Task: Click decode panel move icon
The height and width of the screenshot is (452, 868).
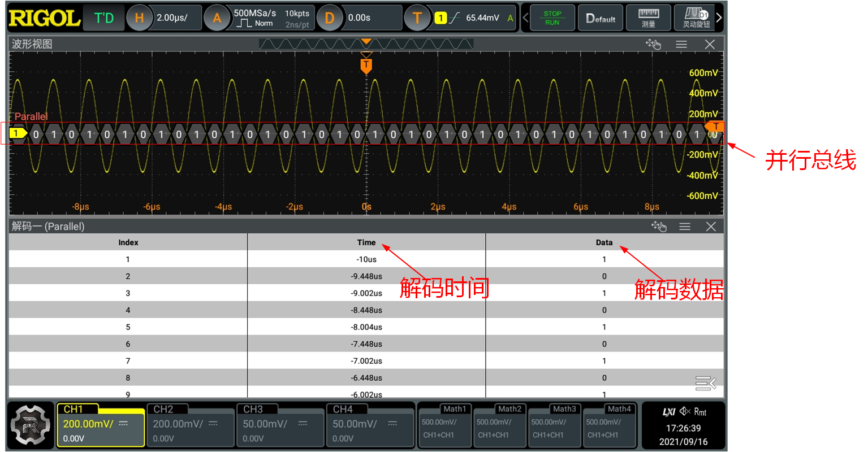Action: 659,227
